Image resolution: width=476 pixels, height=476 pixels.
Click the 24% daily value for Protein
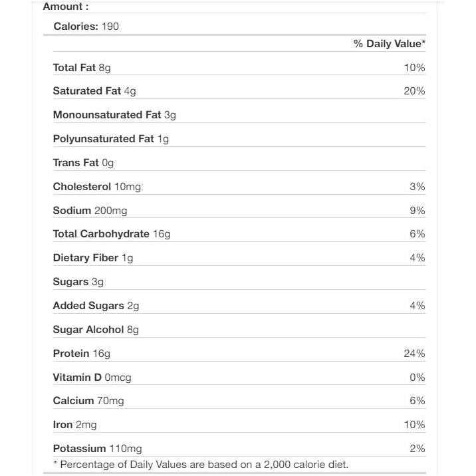[x=414, y=354]
